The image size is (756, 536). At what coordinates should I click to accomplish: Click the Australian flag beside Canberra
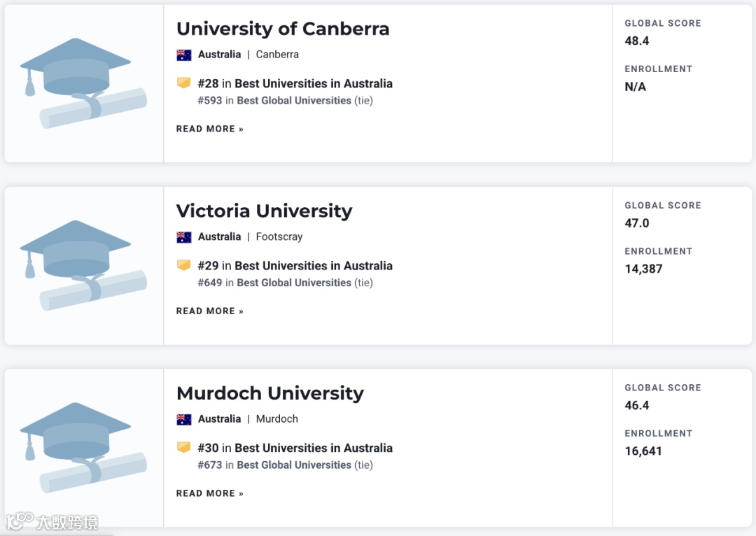pyautogui.click(x=184, y=55)
